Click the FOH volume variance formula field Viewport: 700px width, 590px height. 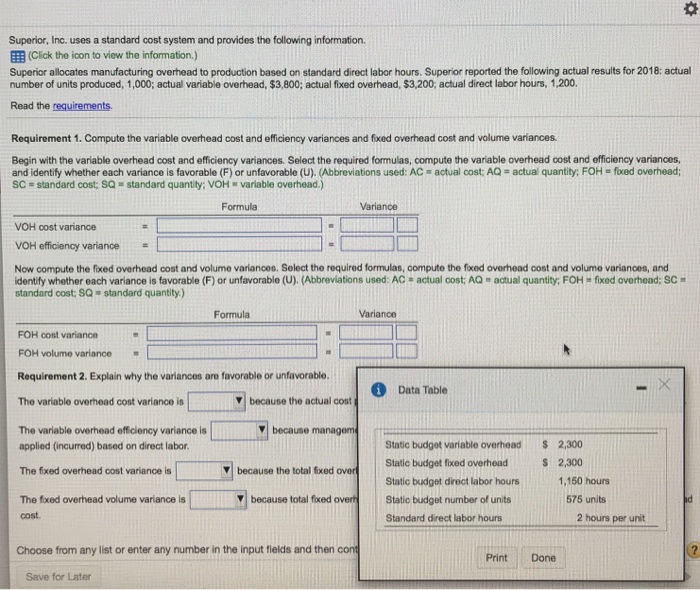click(232, 351)
